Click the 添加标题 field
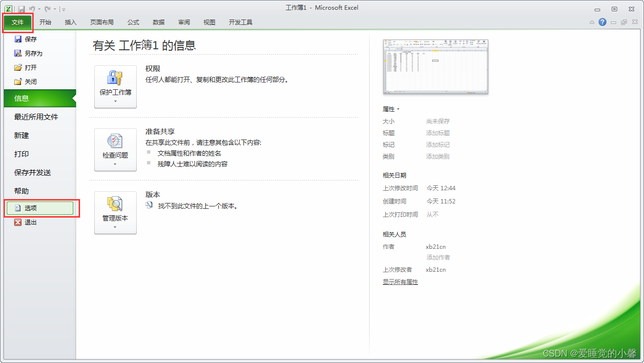The height and width of the screenshot is (363, 644). (x=438, y=133)
